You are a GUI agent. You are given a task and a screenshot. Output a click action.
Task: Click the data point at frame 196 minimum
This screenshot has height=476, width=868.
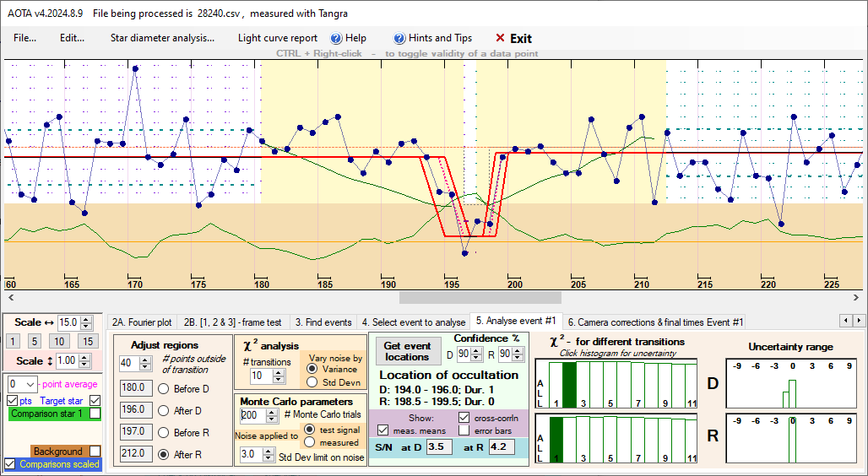point(465,253)
